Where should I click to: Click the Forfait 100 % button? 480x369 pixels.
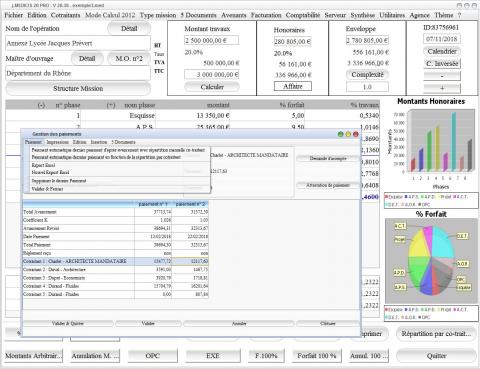pyautogui.click(x=317, y=356)
